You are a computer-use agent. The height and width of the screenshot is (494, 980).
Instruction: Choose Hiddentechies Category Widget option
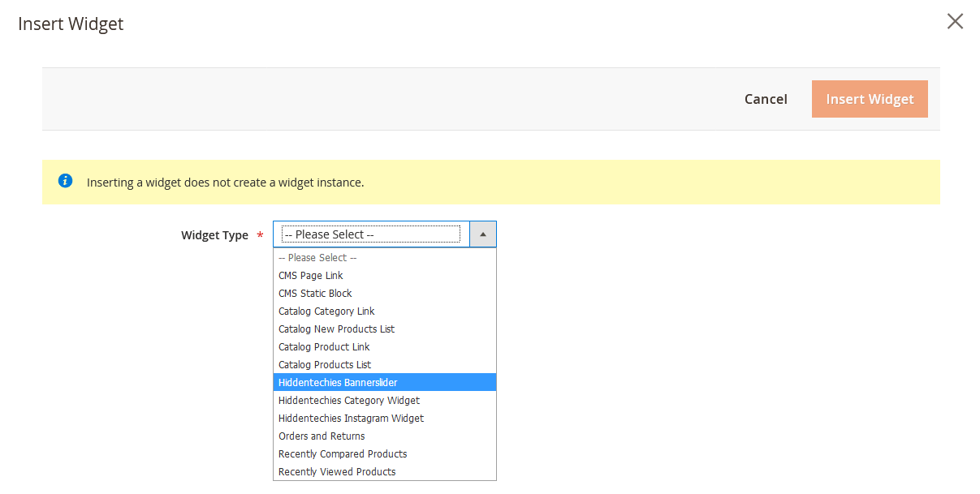(x=348, y=400)
